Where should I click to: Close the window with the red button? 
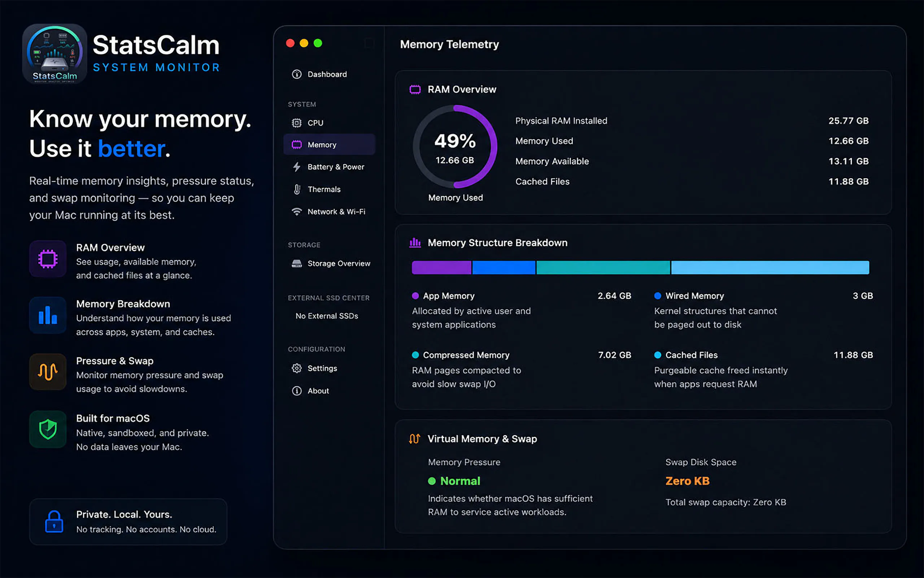(290, 43)
